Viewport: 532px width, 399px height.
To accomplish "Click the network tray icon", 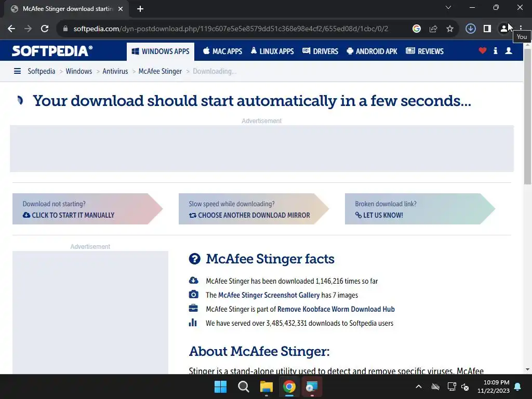I will click(451, 387).
